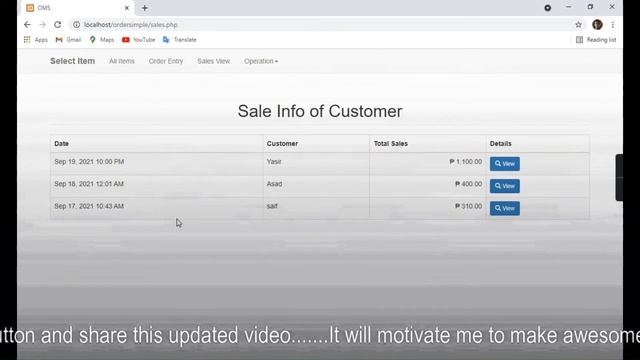Reload the page with the refresh icon

[x=58, y=24]
